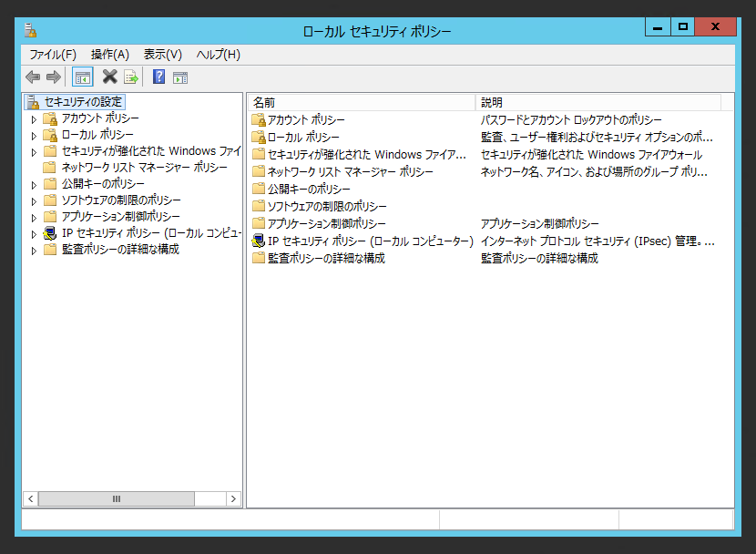This screenshot has width=756, height=554.
Task: Expand セキュリティが強化された Windows tree node
Action: point(34,152)
